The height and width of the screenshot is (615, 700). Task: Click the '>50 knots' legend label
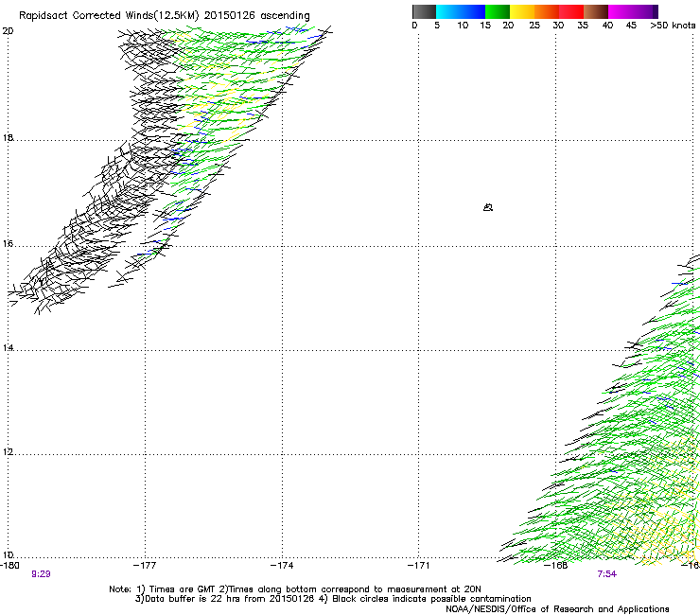(x=673, y=26)
